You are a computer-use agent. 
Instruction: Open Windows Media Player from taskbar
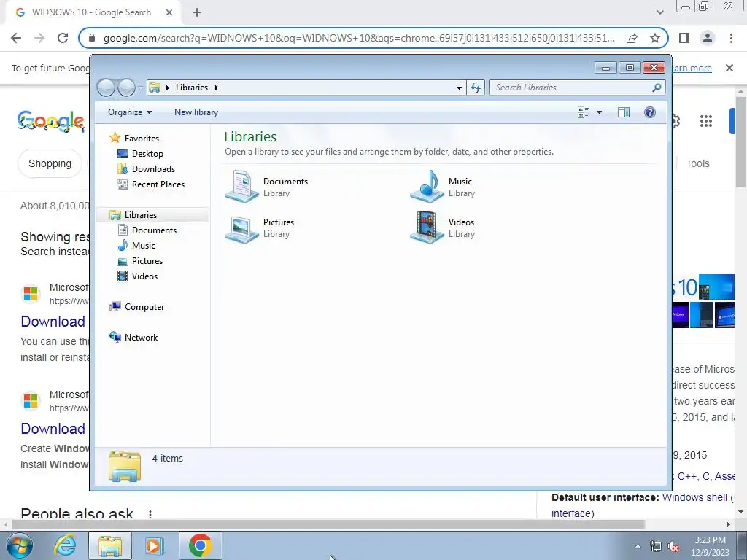point(154,545)
